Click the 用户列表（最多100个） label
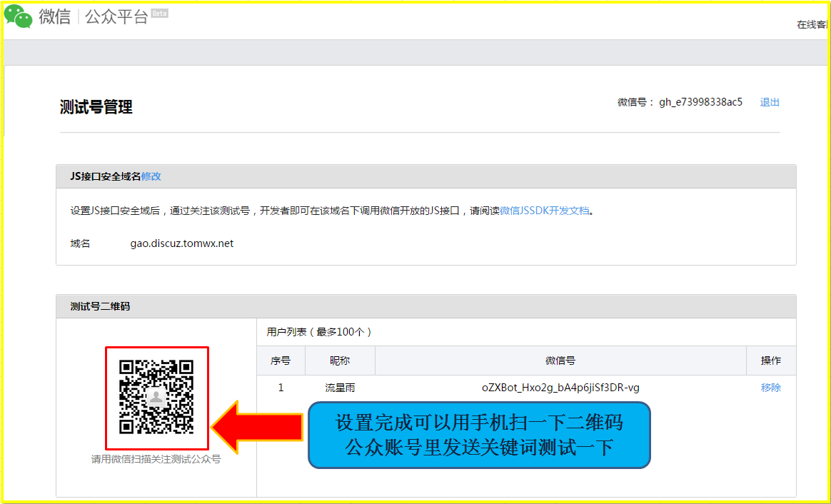 point(320,332)
